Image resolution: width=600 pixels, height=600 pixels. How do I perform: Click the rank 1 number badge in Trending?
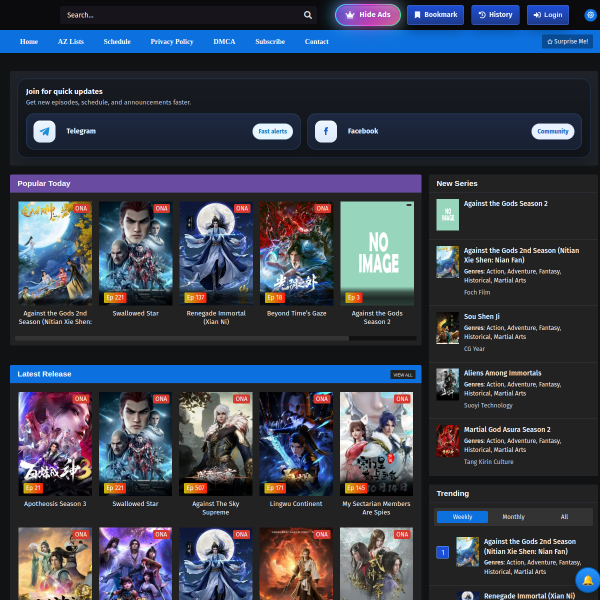click(443, 552)
